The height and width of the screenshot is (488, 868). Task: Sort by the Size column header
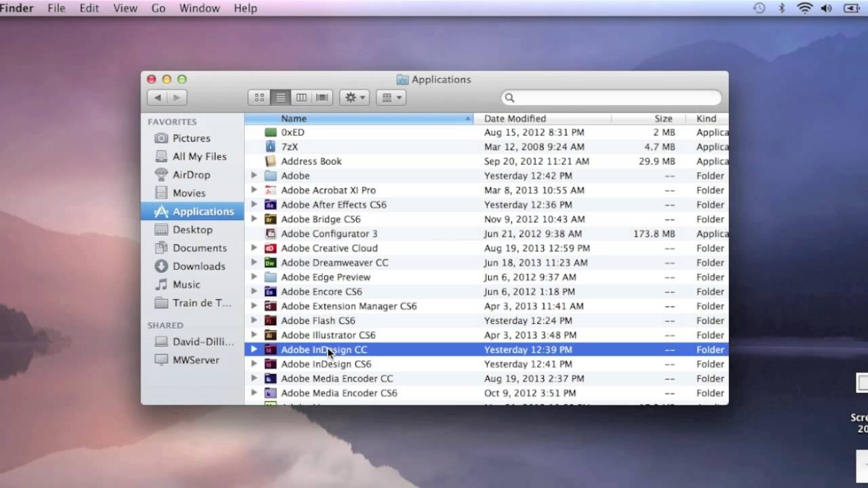648,119
